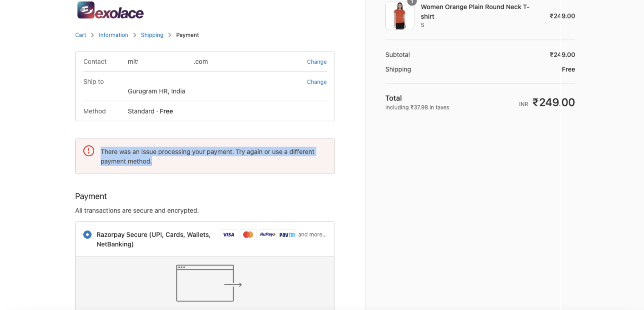This screenshot has height=310, width=644.
Task: Click the exolace logo
Action: coord(110,10)
